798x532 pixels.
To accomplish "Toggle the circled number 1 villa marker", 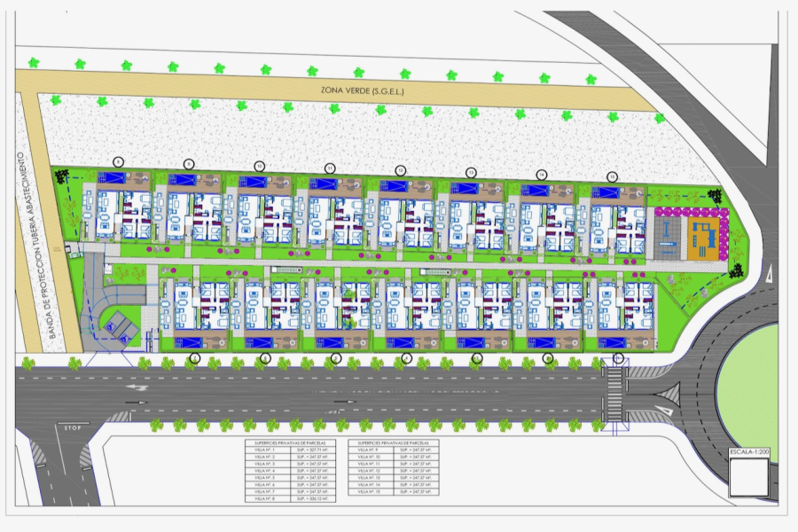I will point(619,356).
